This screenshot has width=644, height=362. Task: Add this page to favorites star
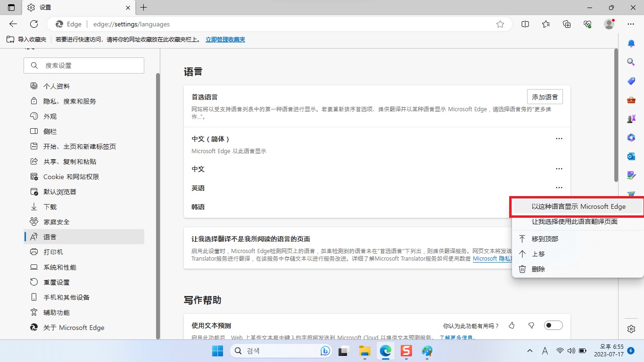click(500, 24)
